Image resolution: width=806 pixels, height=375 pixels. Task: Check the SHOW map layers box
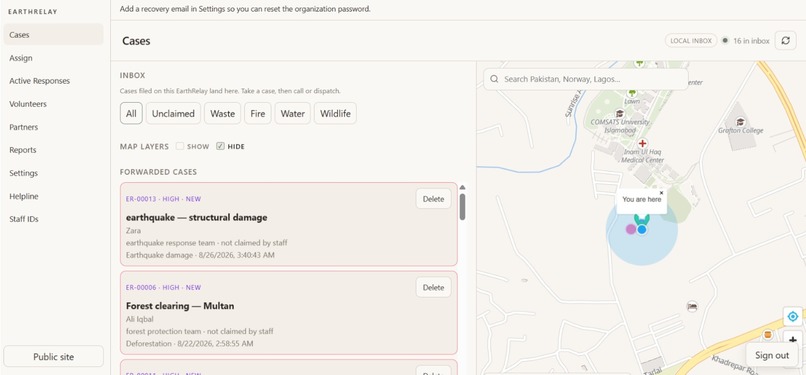tap(180, 146)
